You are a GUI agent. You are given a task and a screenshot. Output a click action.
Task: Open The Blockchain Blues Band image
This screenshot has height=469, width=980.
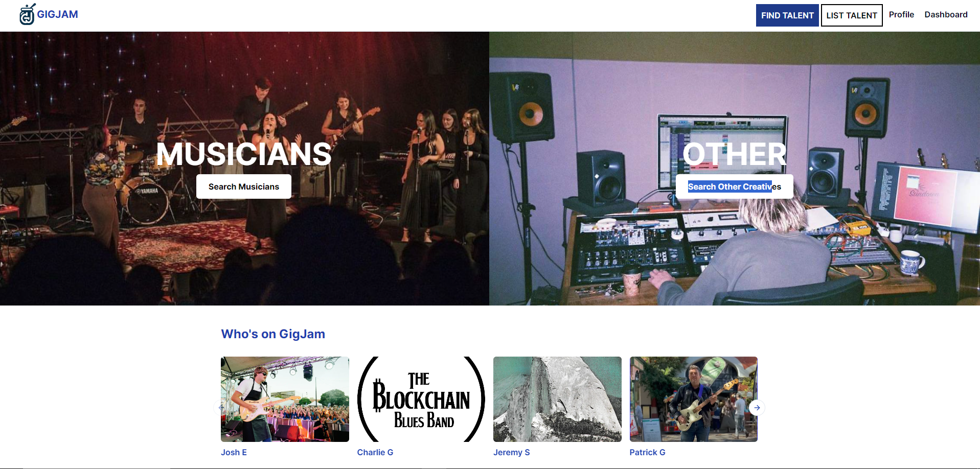[x=421, y=399]
